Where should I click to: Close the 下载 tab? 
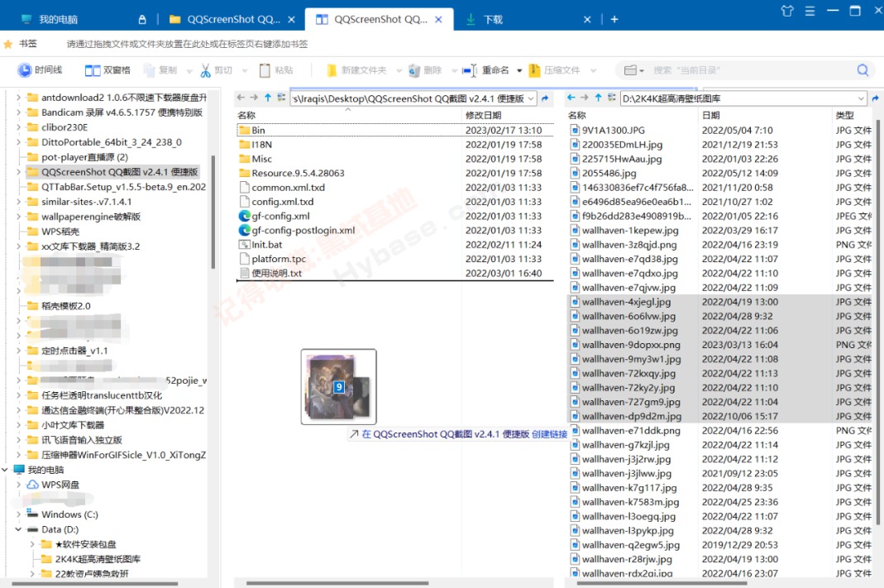pos(587,19)
